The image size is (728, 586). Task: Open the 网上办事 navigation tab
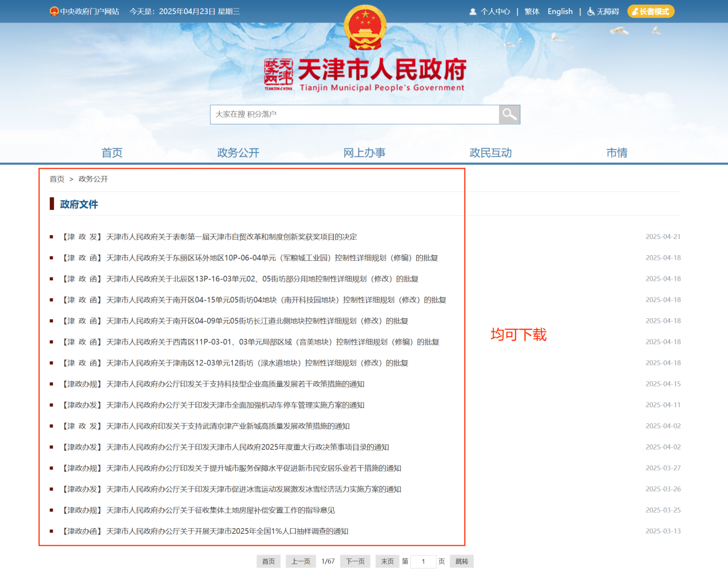(364, 153)
